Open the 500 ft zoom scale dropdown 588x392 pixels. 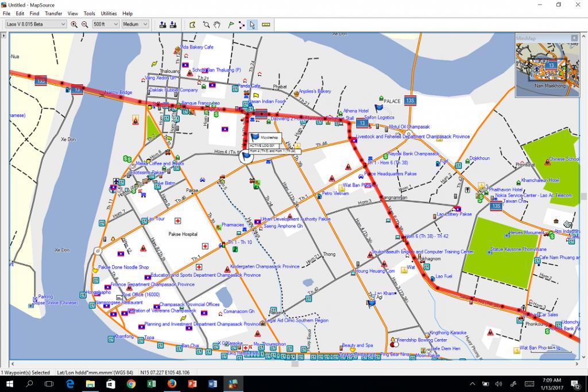(106, 24)
